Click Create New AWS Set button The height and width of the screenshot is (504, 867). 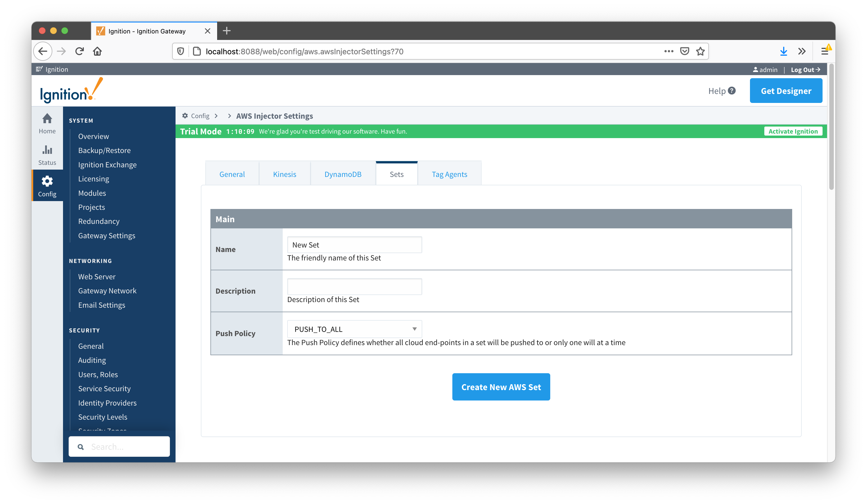tap(500, 387)
